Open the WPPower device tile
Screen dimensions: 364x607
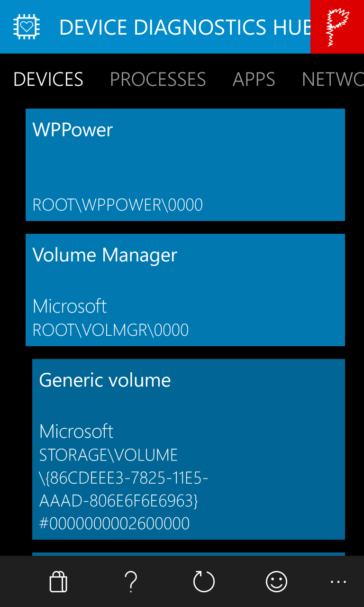coord(185,165)
